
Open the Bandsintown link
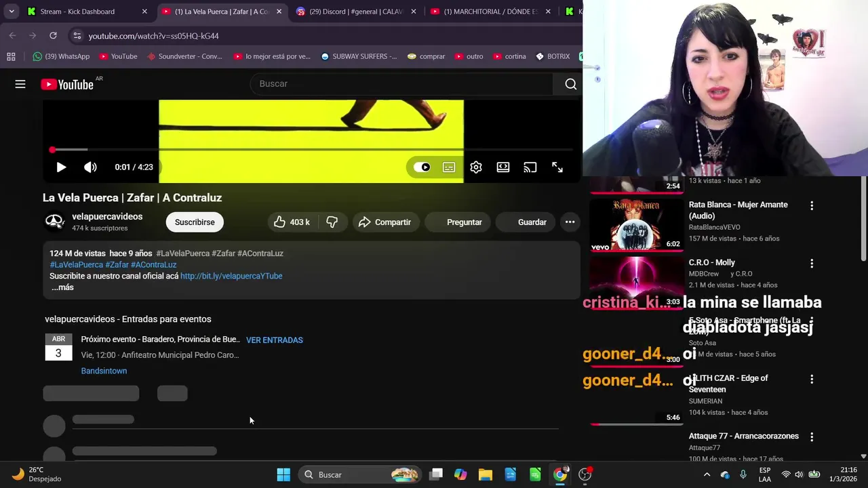tap(104, 371)
